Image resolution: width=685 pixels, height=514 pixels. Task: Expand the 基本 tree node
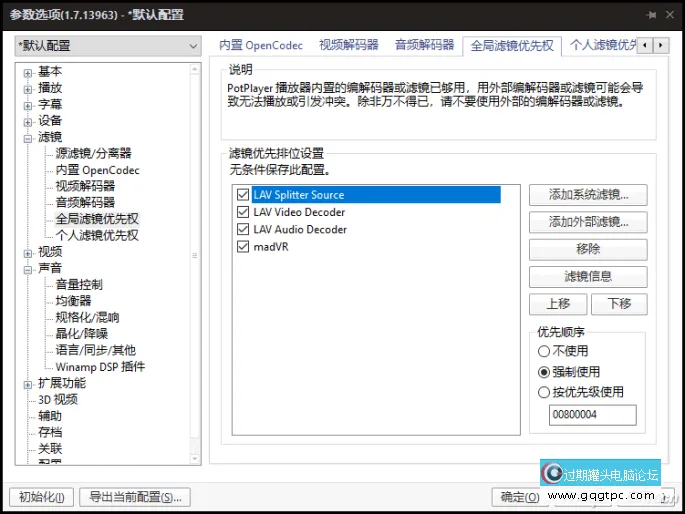(x=28, y=73)
